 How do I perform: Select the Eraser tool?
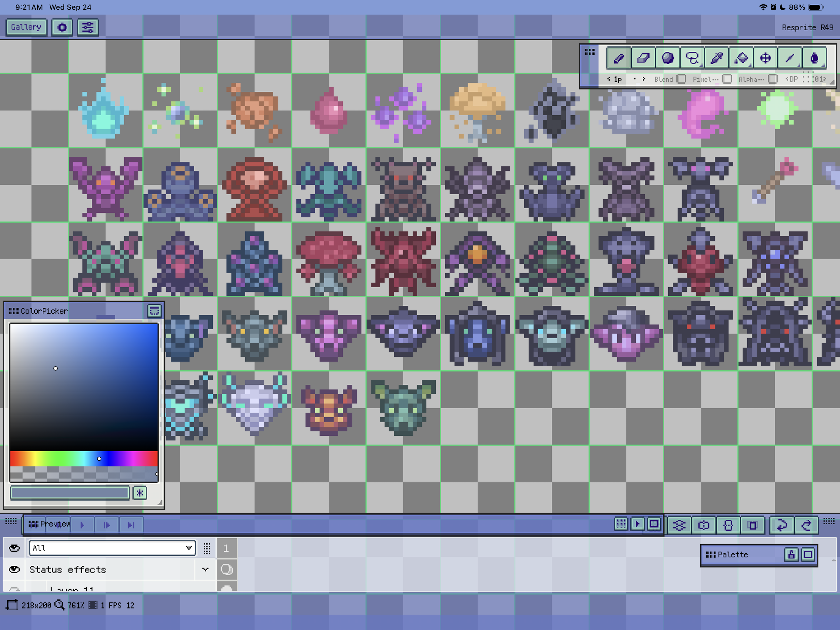(643, 58)
